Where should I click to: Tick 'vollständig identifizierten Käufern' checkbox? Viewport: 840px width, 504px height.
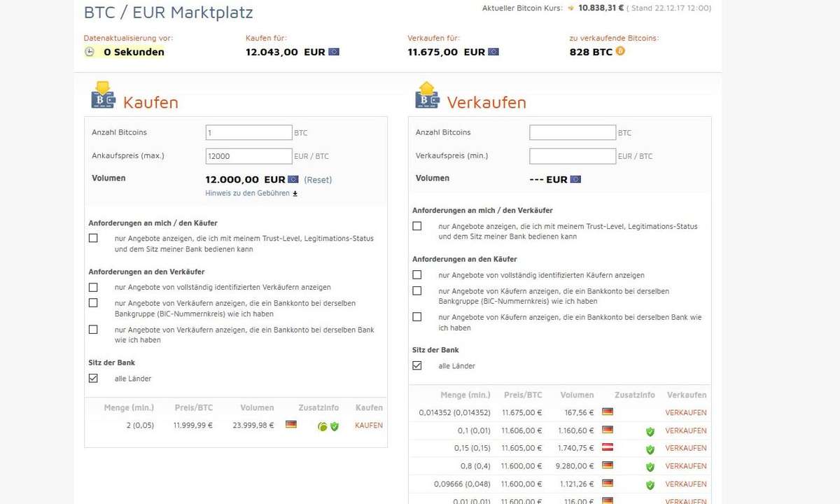click(417, 275)
